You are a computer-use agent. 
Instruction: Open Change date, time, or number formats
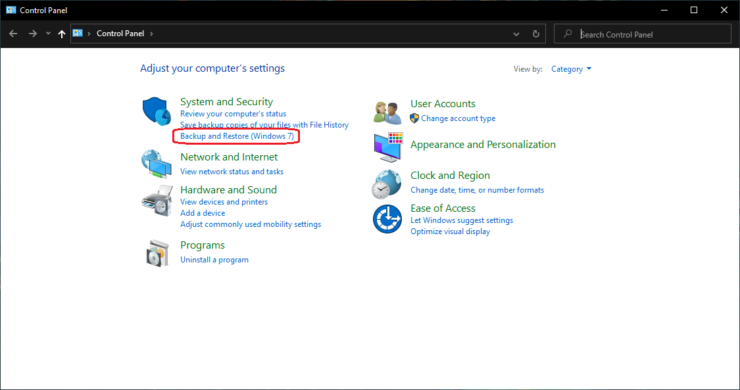coord(477,190)
